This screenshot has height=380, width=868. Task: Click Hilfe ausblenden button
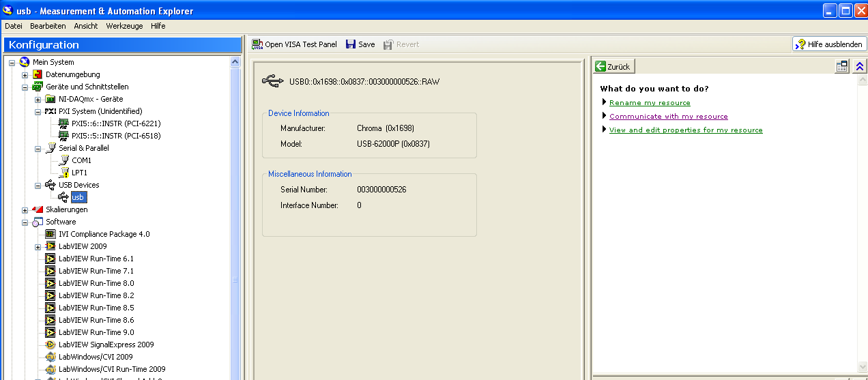pyautogui.click(x=829, y=44)
